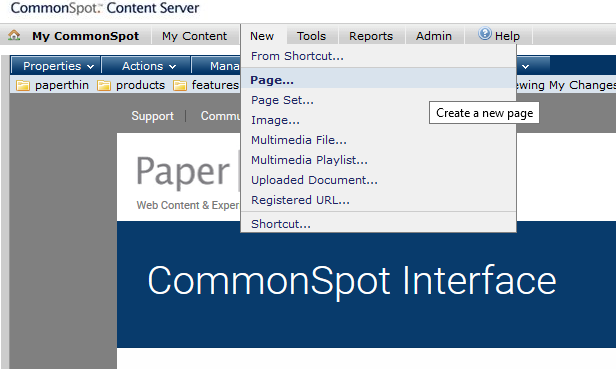Viewport: 616px width, 369px height.
Task: Select Uploaded Document... entry
Action: (x=378, y=180)
